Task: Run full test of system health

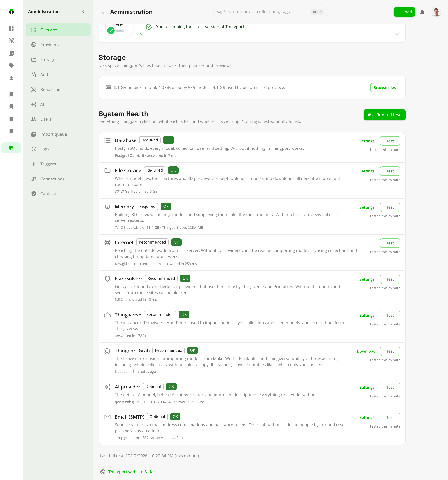Action: pyautogui.click(x=384, y=115)
